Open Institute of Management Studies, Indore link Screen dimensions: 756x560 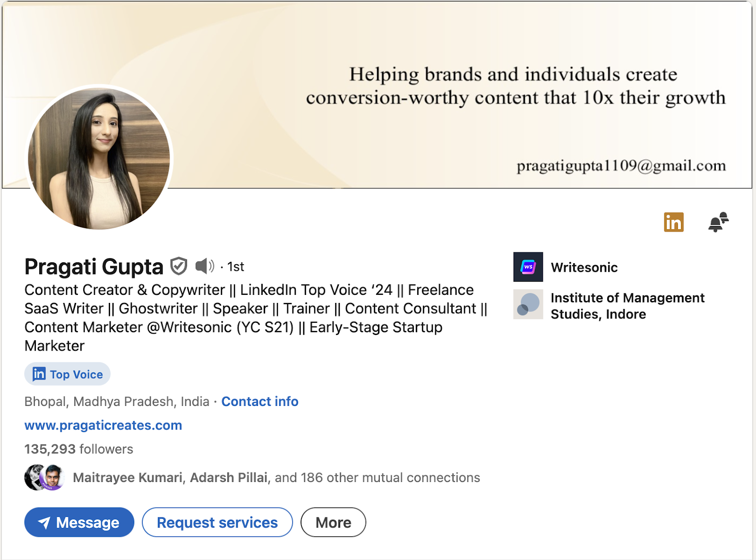tap(627, 306)
